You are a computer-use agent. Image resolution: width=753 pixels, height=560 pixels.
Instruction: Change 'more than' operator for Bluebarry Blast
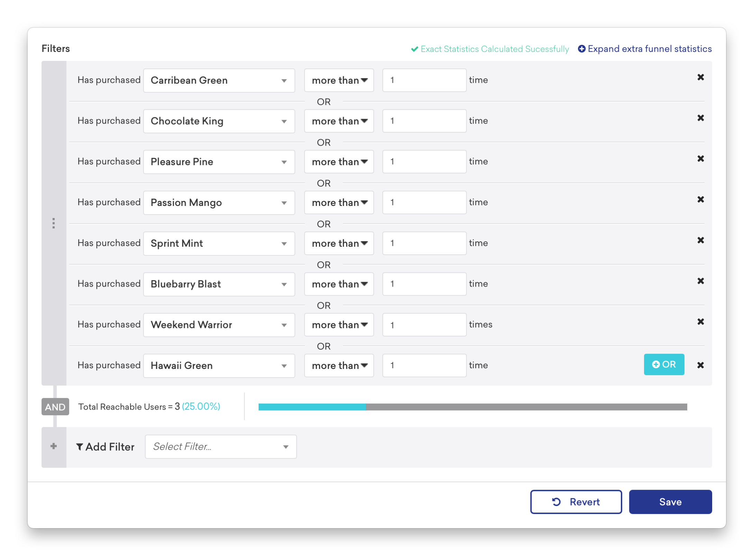tap(339, 284)
